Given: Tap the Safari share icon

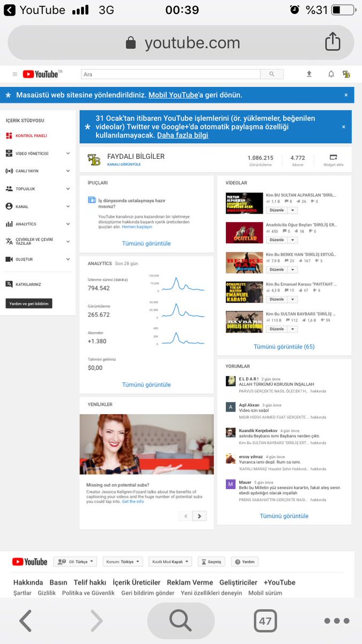Looking at the screenshot, I should (x=333, y=42).
